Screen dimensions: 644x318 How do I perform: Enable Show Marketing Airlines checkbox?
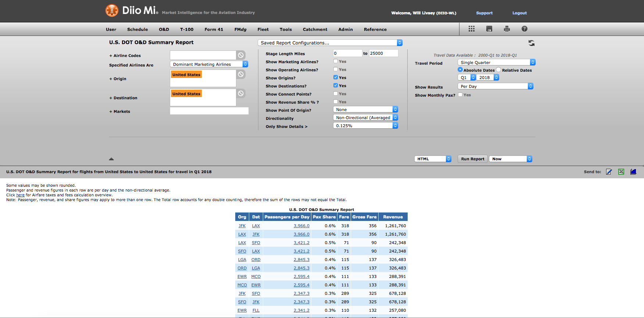(336, 61)
